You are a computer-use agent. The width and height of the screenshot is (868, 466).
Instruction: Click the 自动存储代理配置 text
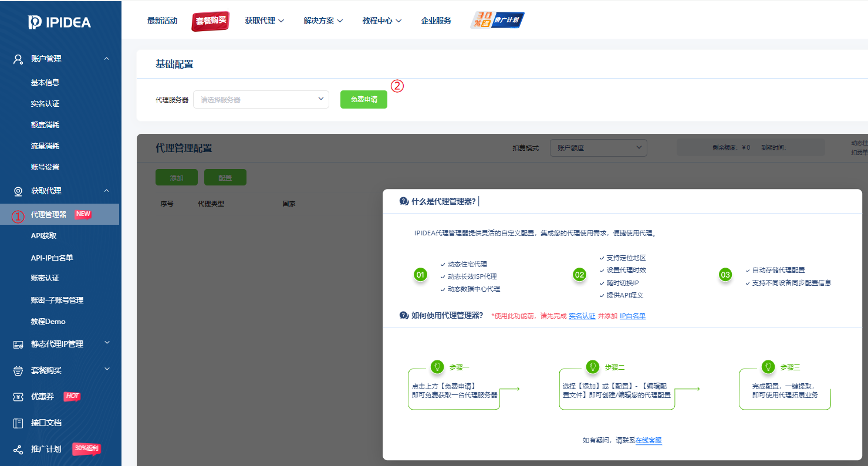coord(778,270)
